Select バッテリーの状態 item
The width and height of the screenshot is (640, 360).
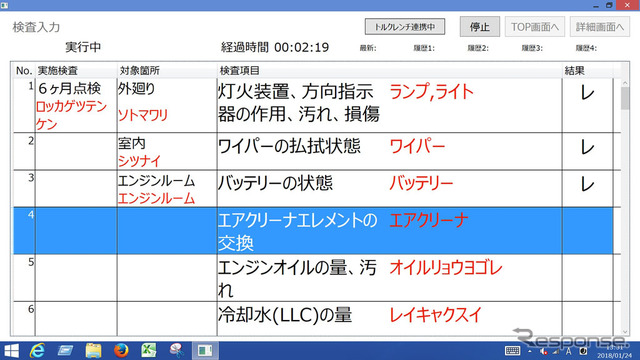pyautogui.click(x=275, y=183)
